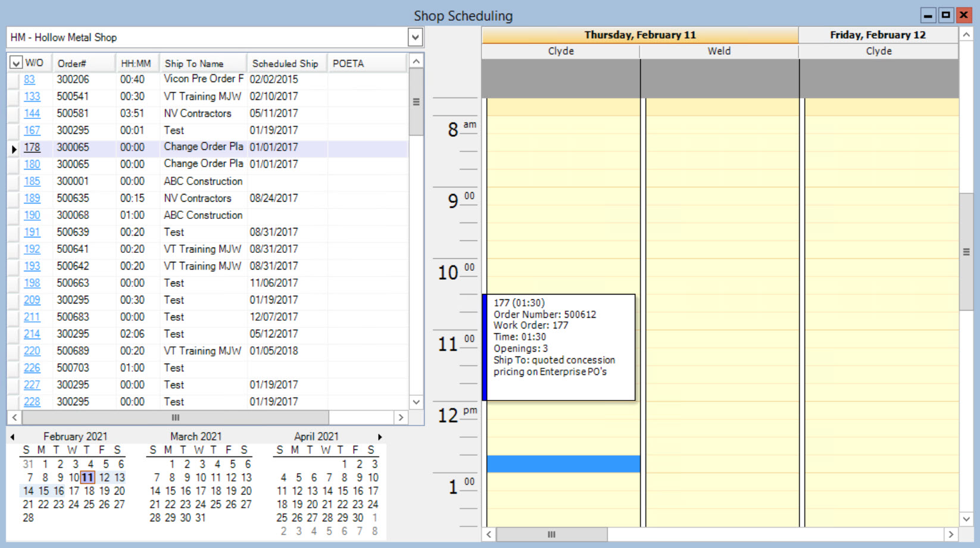Click the schedule scroll-right arrow
The image size is (980, 548).
951,534
